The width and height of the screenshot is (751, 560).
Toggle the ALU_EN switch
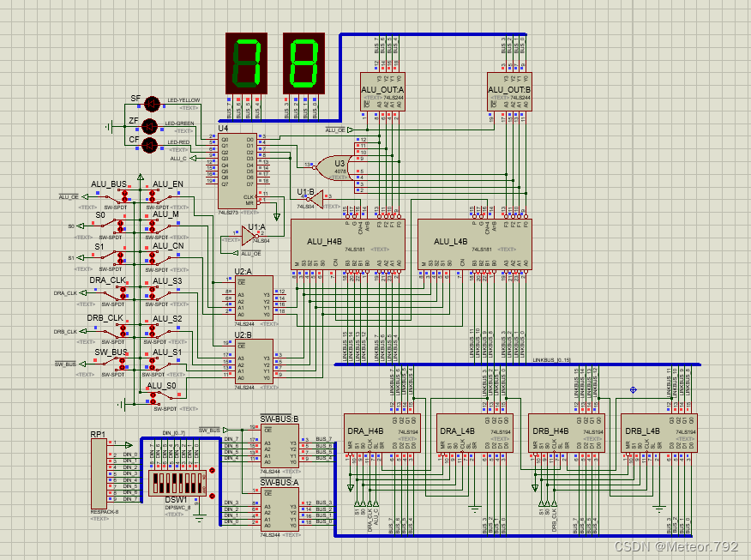click(162, 196)
